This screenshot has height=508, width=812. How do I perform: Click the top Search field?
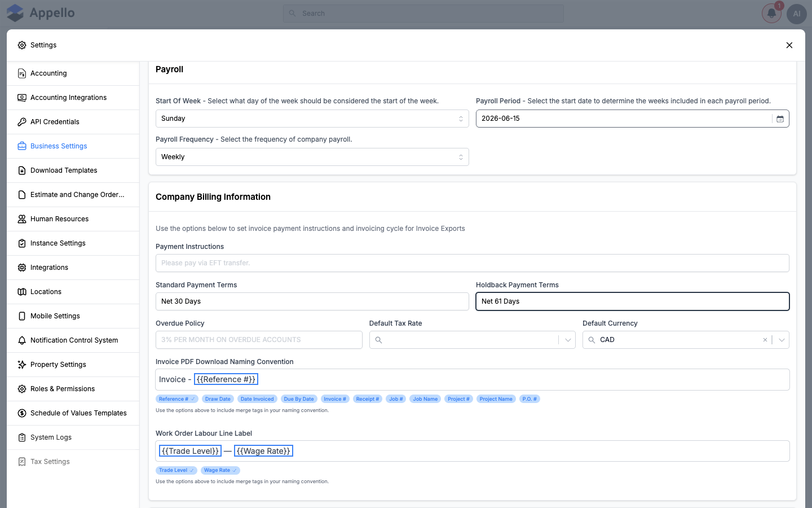423,14
